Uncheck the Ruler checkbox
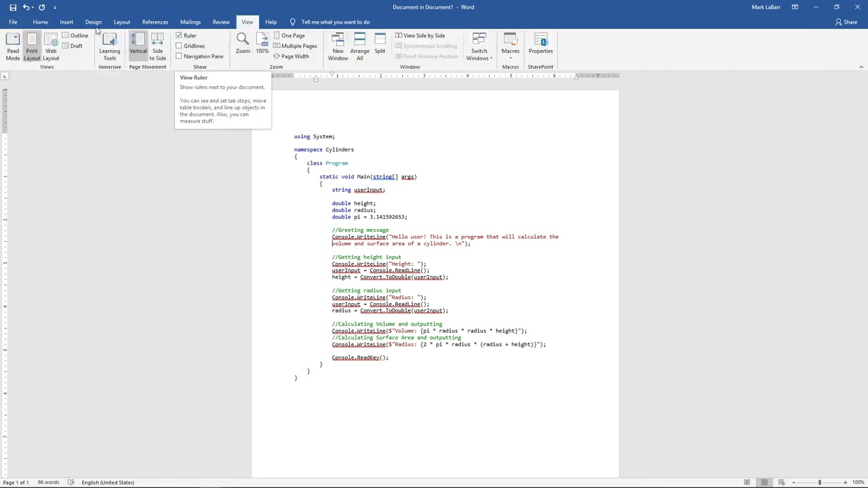 click(179, 35)
